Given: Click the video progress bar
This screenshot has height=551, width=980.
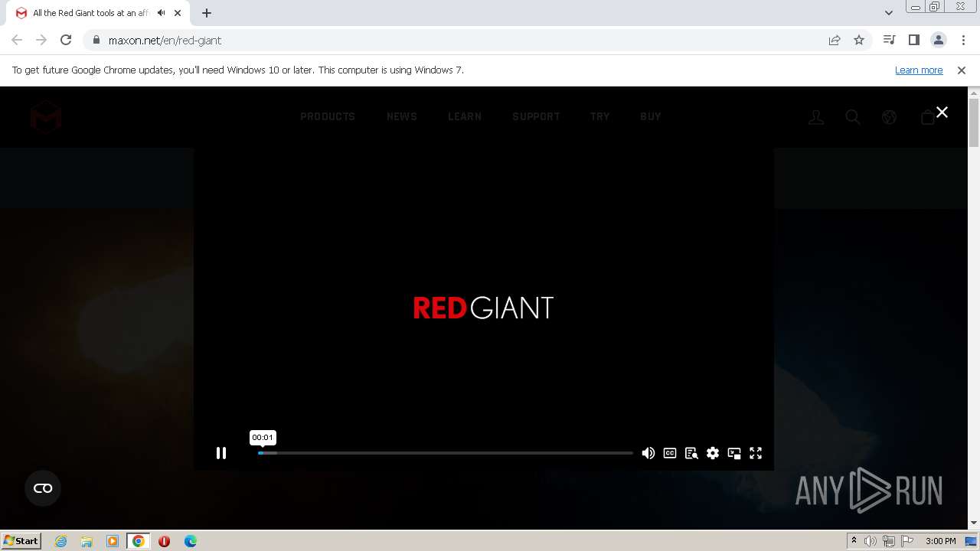Looking at the screenshot, I should 446,453.
